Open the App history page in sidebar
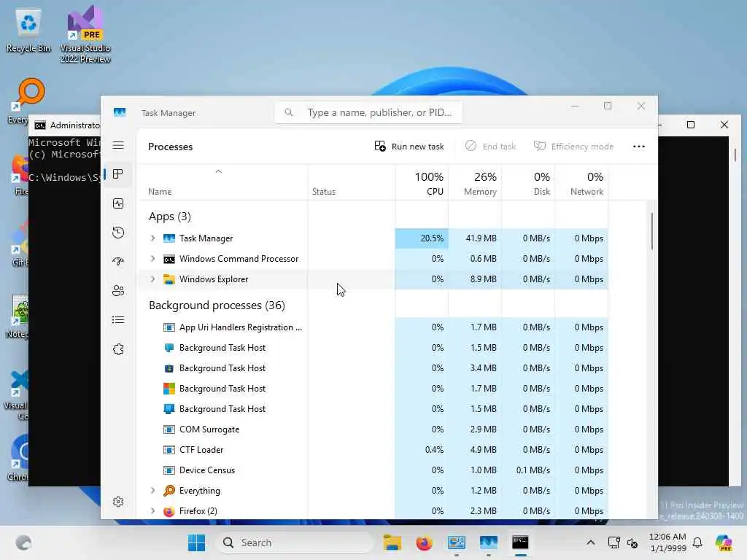 point(118,233)
